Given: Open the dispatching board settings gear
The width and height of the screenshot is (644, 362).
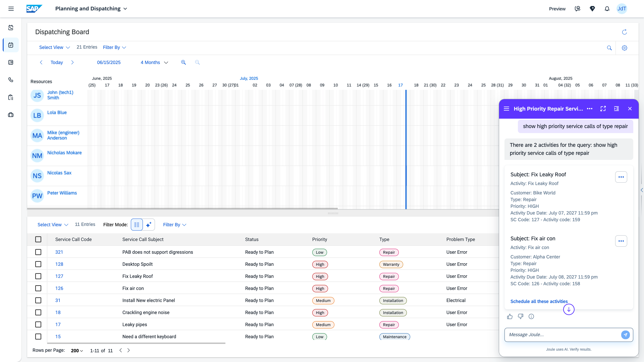Looking at the screenshot, I should [x=624, y=48].
